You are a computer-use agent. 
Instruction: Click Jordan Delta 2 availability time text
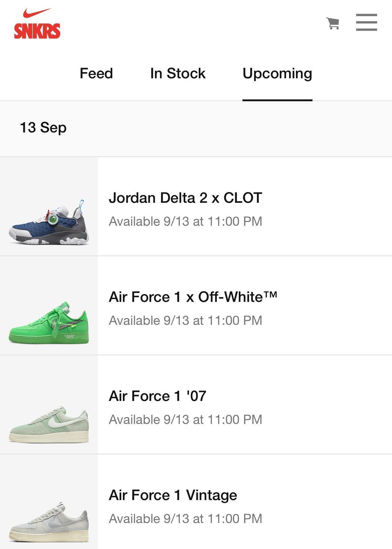(185, 221)
